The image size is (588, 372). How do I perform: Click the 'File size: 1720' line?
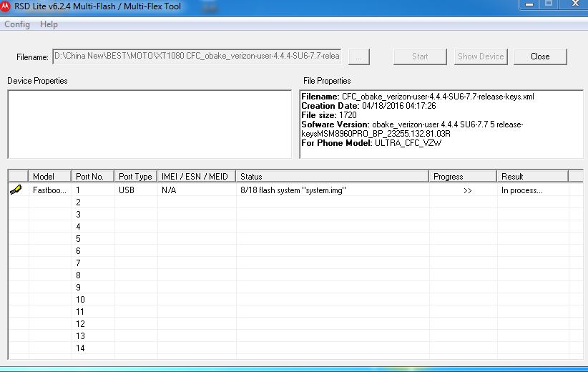(x=329, y=115)
